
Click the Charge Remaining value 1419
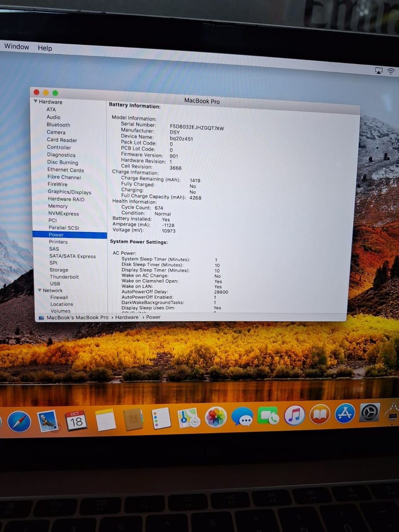[195, 180]
